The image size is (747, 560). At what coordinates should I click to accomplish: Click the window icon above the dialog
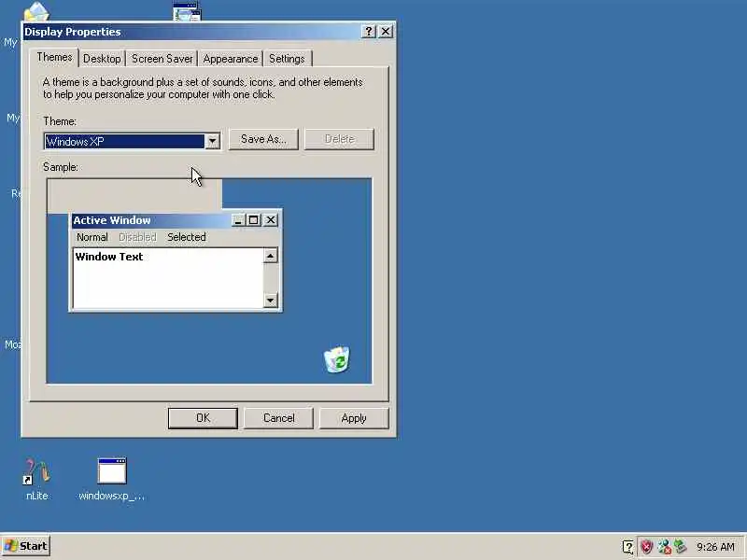[x=187, y=10]
